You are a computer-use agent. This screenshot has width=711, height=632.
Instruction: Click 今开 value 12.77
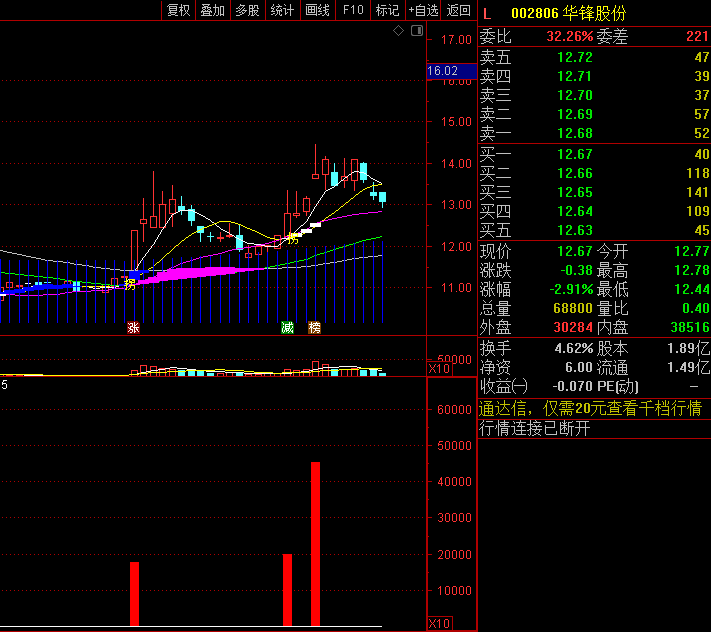tap(692, 252)
